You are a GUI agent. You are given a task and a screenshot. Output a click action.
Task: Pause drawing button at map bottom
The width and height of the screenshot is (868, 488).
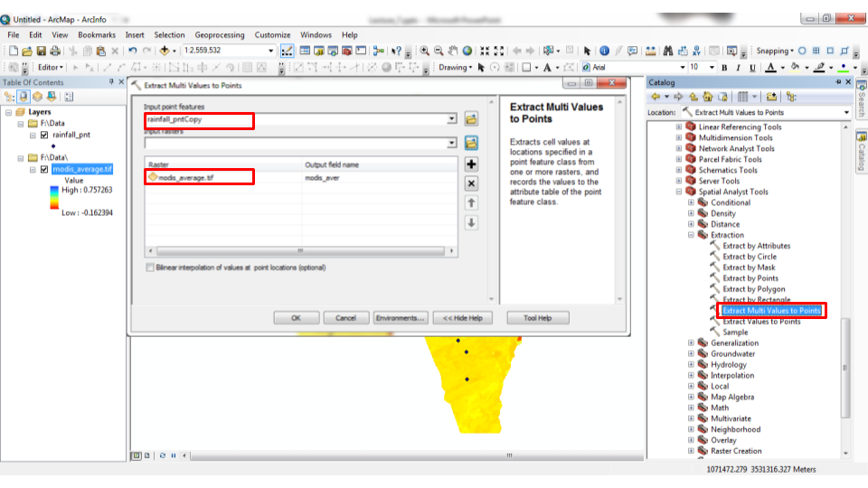(x=174, y=455)
